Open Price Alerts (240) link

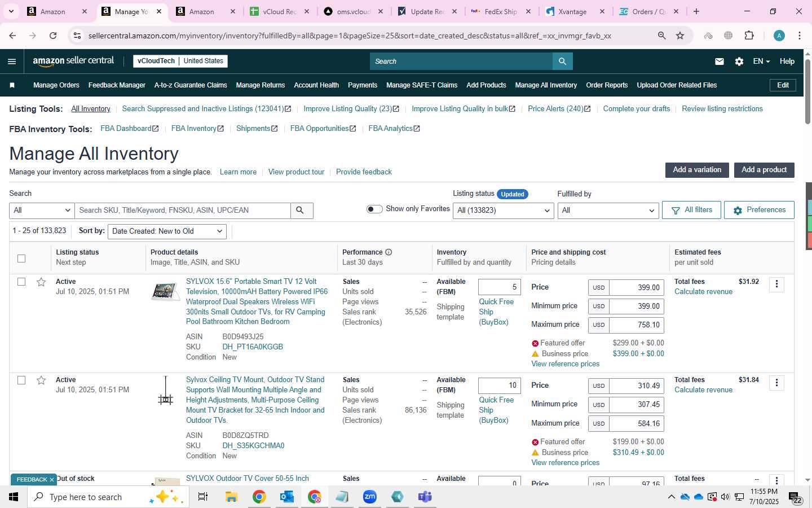click(559, 109)
